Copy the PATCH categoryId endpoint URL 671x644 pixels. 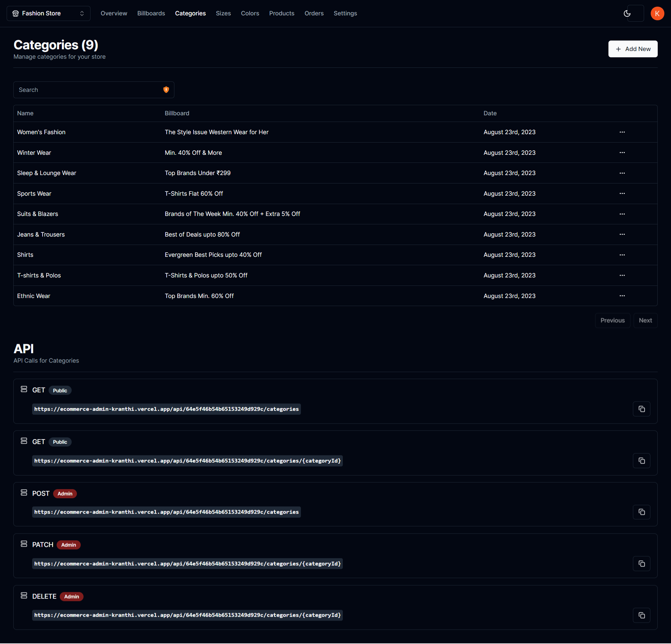(641, 563)
